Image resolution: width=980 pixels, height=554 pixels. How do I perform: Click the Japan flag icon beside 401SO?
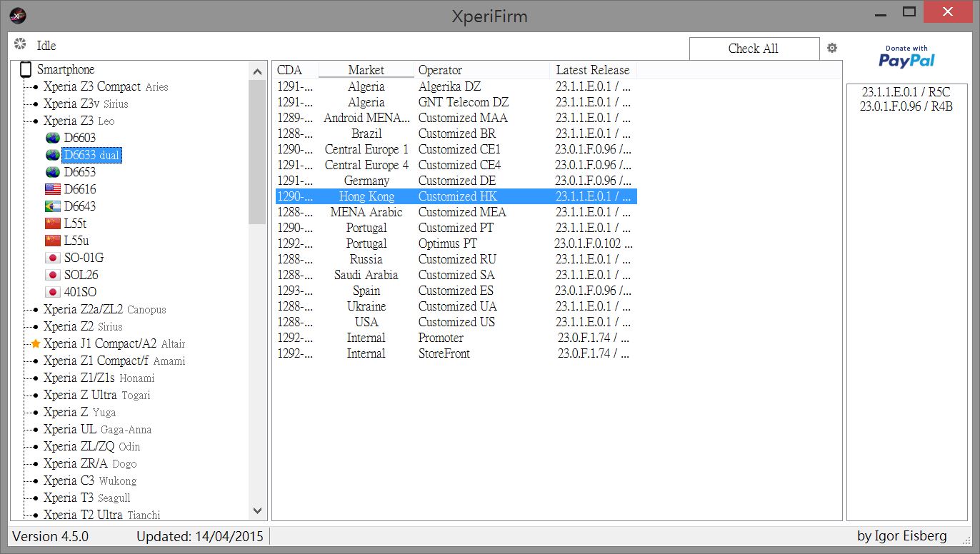pyautogui.click(x=53, y=292)
